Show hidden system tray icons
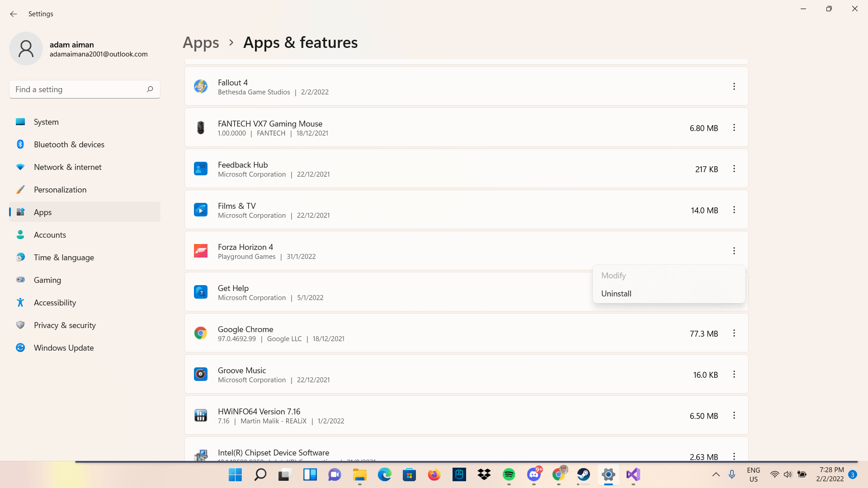 (716, 474)
